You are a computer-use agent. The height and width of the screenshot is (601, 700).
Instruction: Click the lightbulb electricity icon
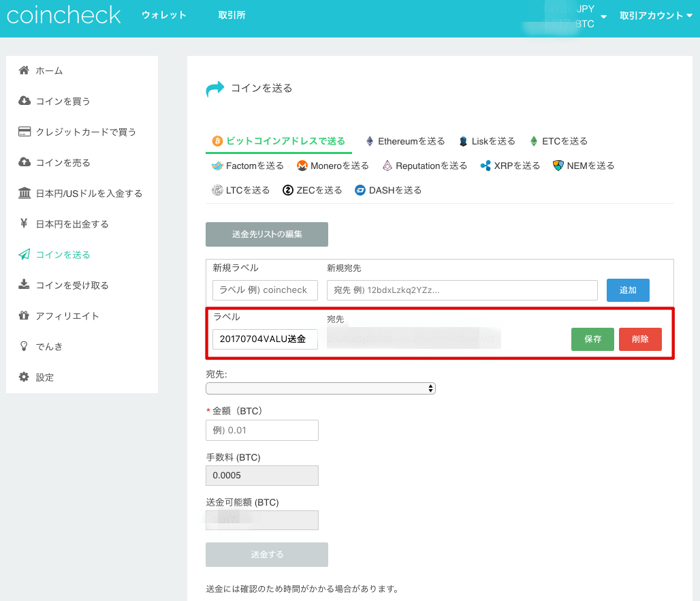click(24, 346)
